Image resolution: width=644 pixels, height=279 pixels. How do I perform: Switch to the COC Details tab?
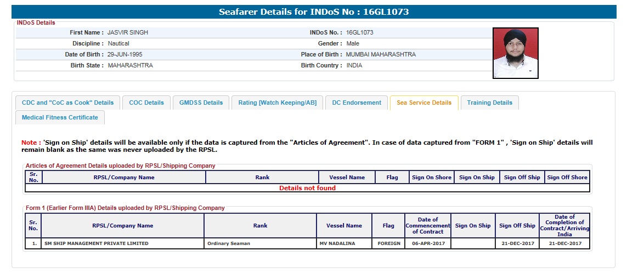click(146, 103)
